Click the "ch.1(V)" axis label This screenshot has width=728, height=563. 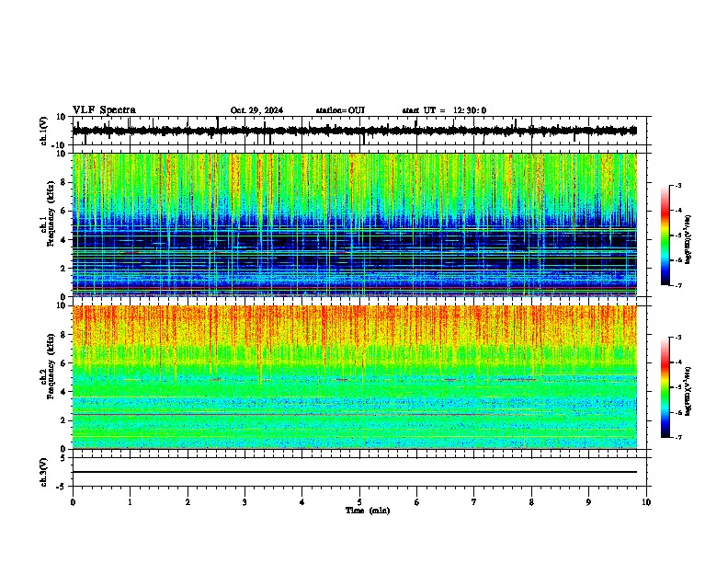click(x=44, y=131)
